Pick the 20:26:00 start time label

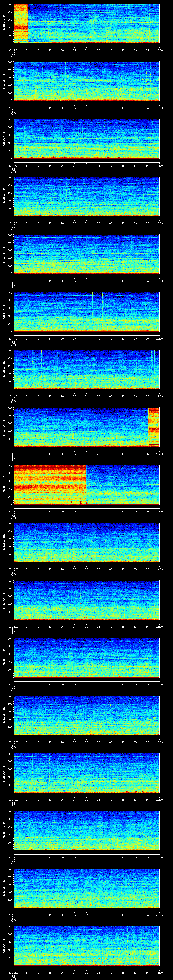pyautogui.click(x=13, y=742)
